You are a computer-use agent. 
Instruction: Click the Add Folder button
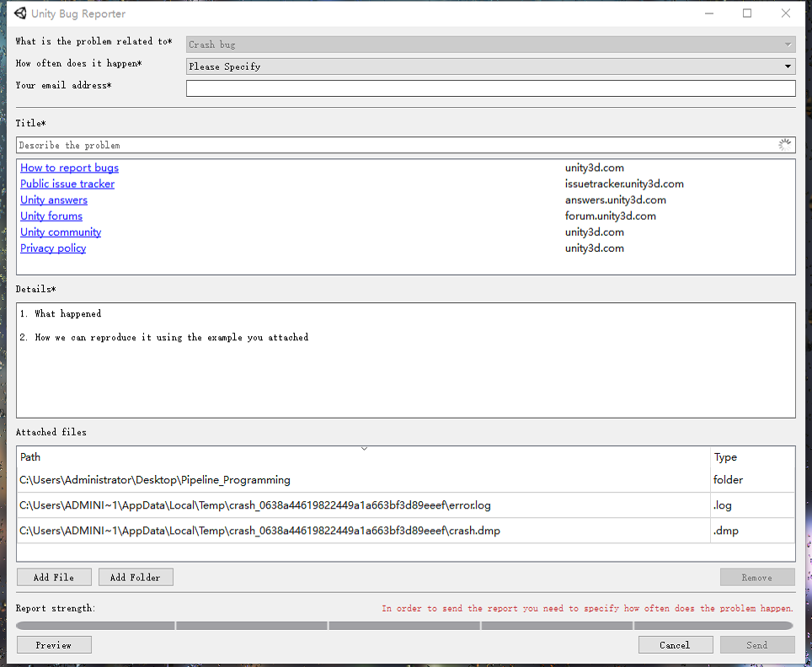point(136,577)
